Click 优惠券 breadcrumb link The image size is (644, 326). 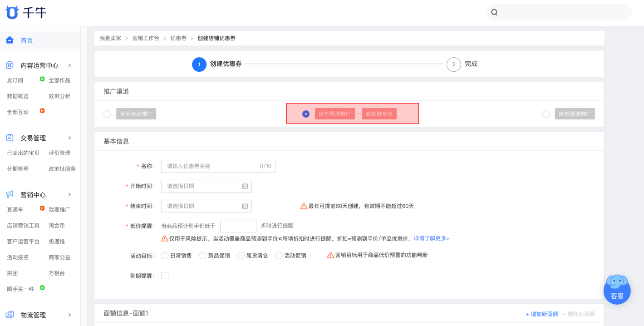[178, 38]
